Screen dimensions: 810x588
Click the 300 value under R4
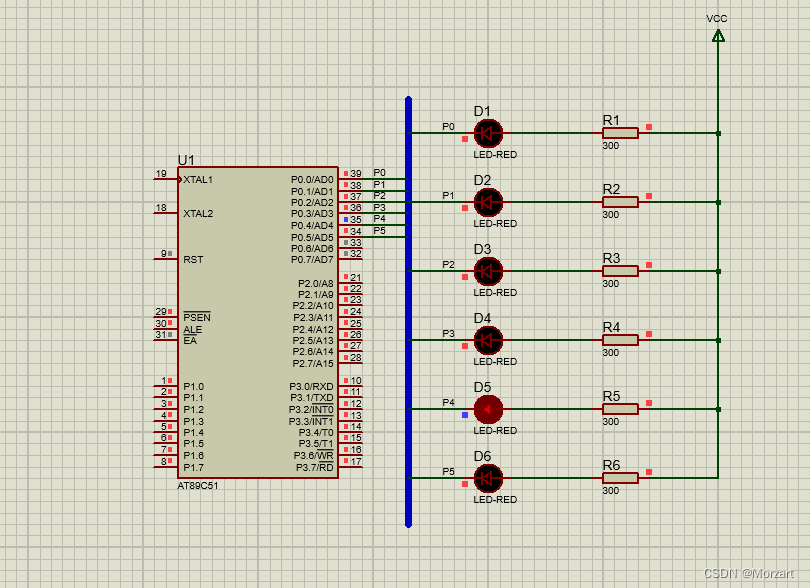[x=611, y=352]
